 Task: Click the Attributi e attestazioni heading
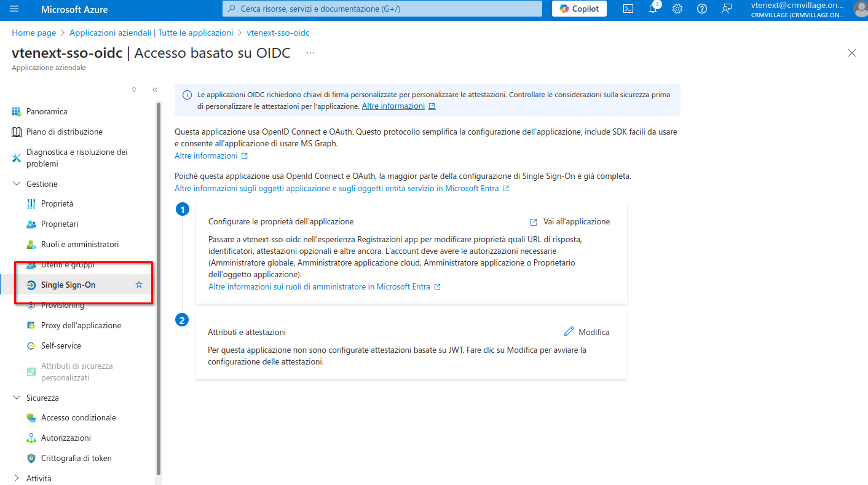pos(247,332)
